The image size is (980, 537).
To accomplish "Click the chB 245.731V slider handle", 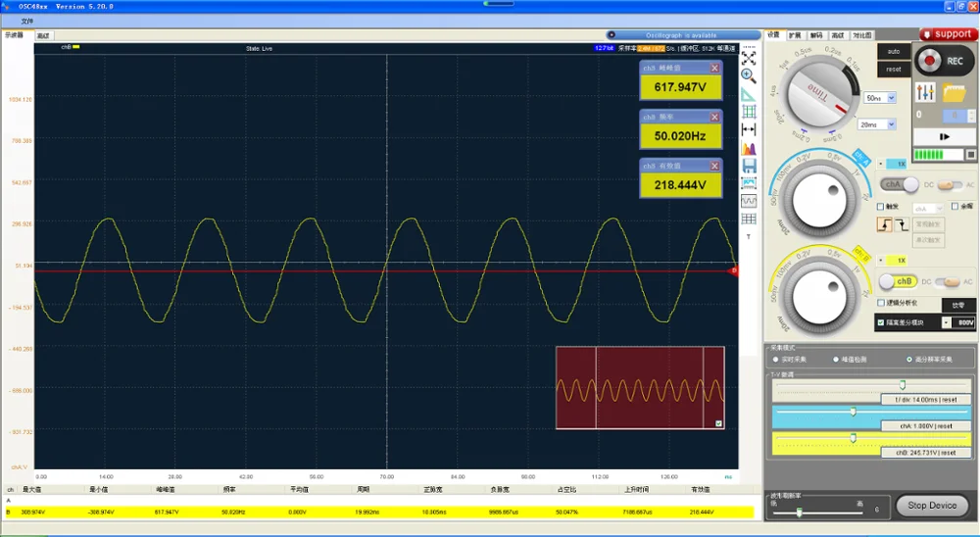I will point(854,438).
